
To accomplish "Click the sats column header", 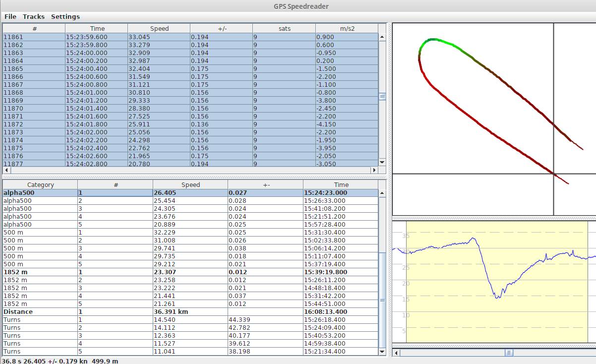I will [x=284, y=28].
